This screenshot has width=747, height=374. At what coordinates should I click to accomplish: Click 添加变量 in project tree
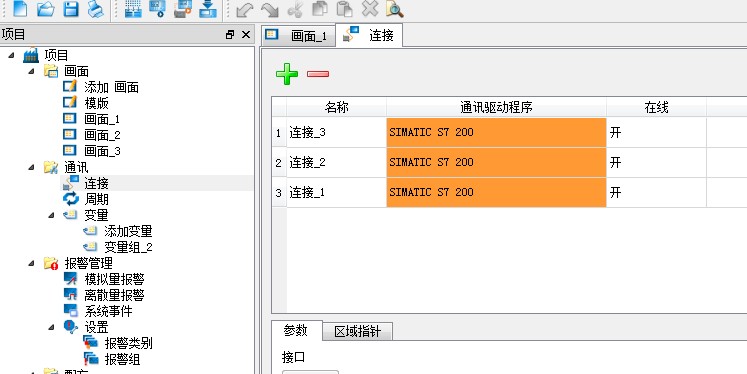[x=128, y=232]
